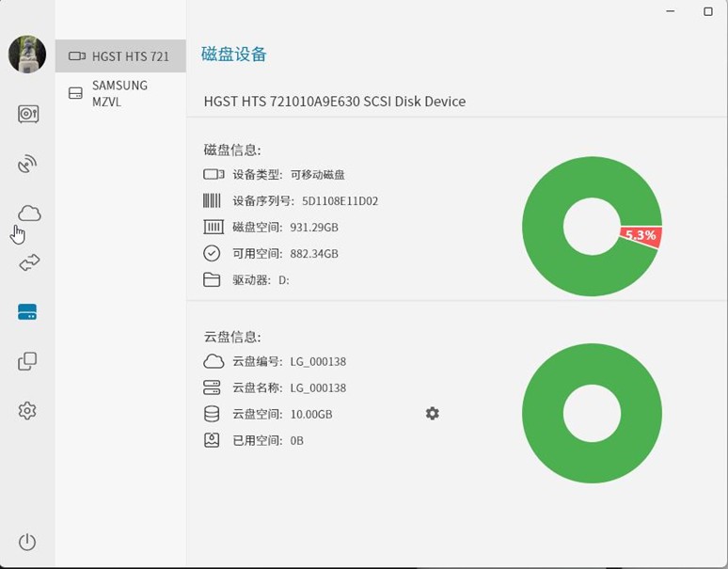728x569 pixels.
Task: Select the highlighted disk device sidebar icon
Action: tap(27, 311)
